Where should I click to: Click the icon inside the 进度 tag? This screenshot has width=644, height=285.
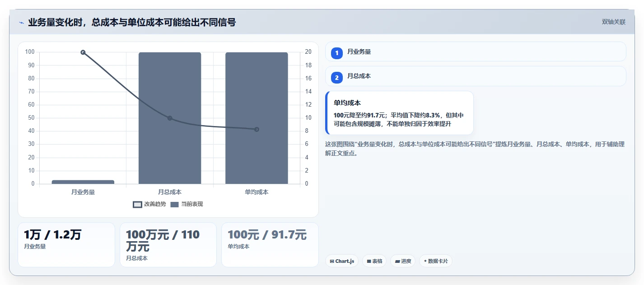click(x=397, y=261)
